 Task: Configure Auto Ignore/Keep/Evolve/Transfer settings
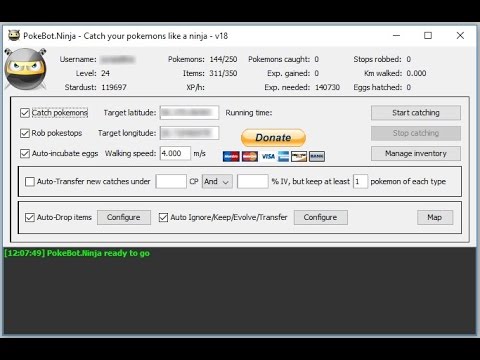[x=321, y=217]
